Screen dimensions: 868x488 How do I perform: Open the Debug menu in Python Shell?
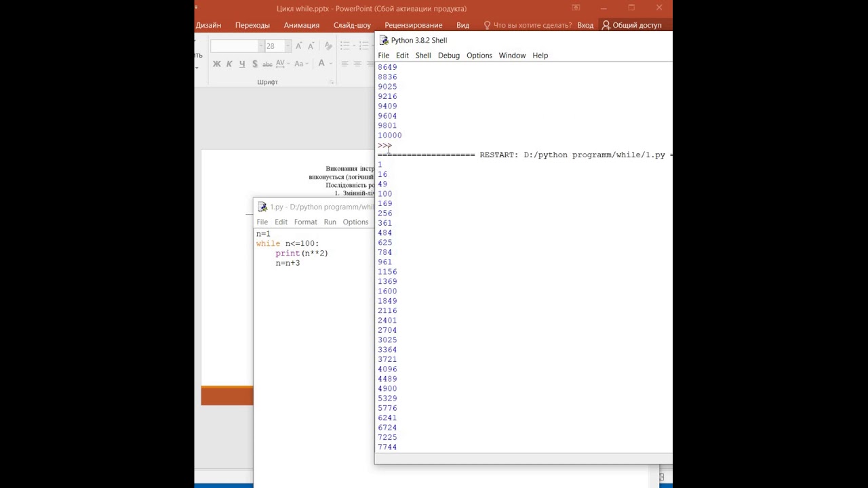[449, 56]
